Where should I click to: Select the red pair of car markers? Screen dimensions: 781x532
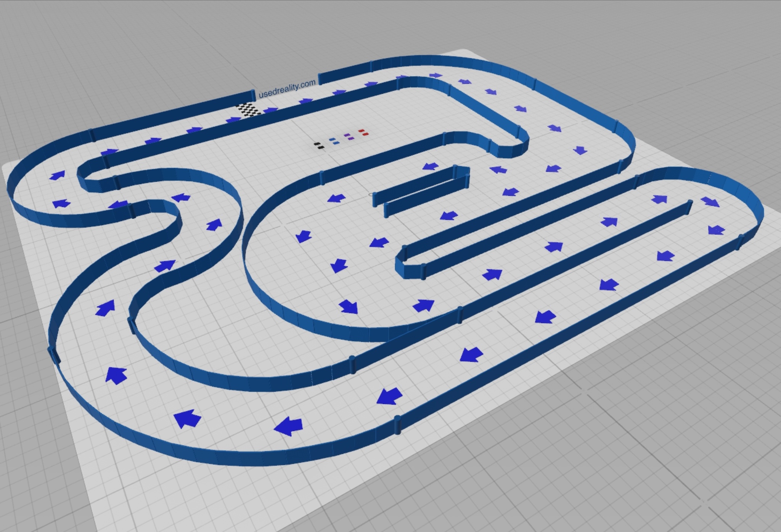pos(363,132)
